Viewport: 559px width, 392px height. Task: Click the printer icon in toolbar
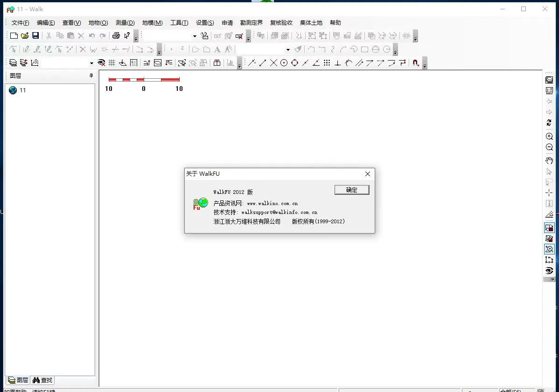(x=116, y=35)
